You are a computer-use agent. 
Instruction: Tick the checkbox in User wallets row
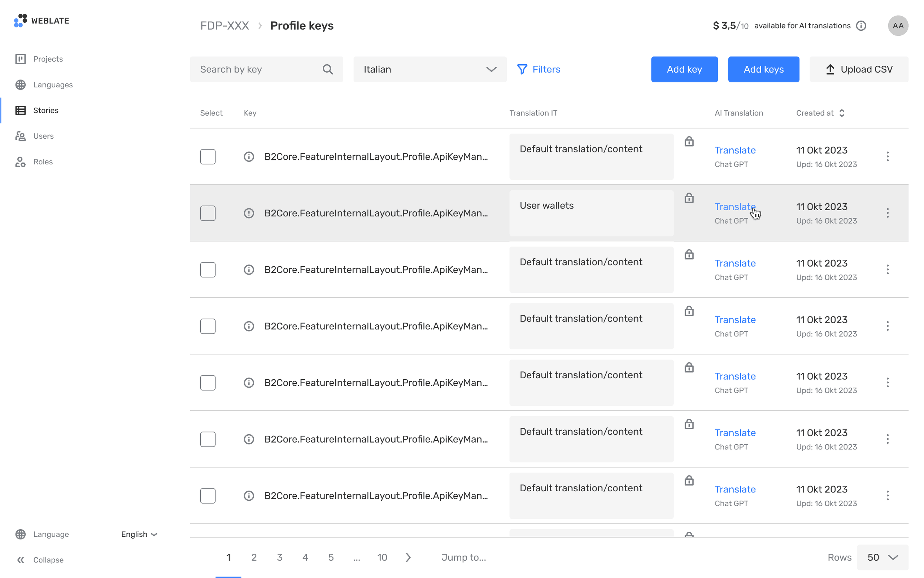pos(208,213)
